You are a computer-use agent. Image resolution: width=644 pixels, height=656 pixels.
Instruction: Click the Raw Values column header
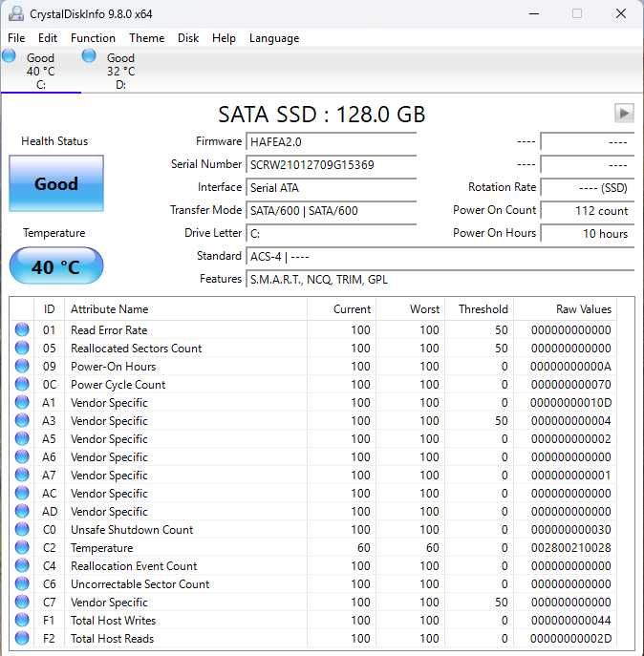(583, 309)
